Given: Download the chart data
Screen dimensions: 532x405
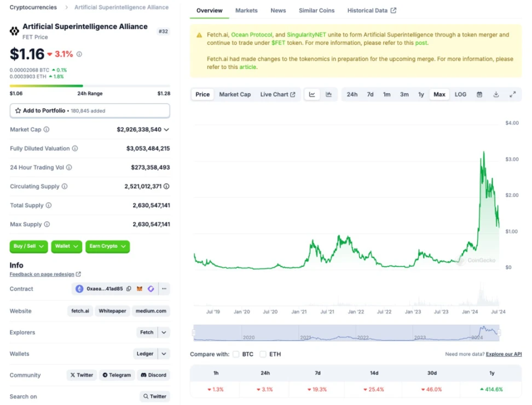Looking at the screenshot, I should (x=496, y=95).
